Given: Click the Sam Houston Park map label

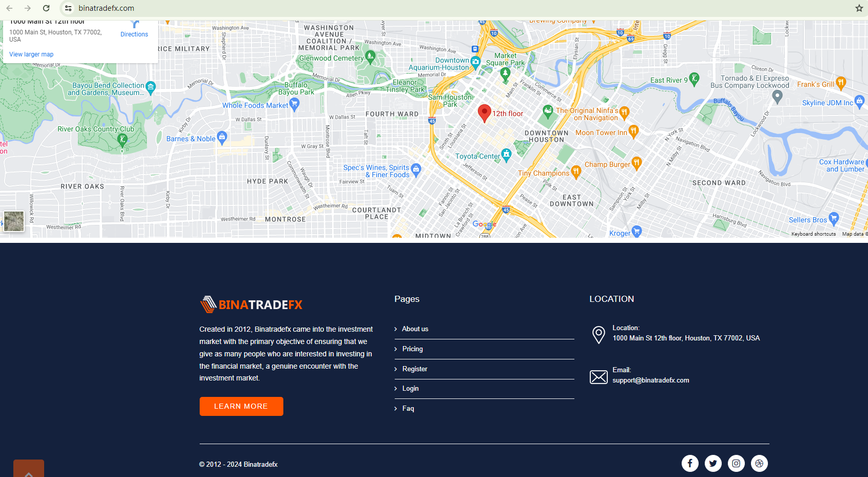Looking at the screenshot, I should (450, 101).
